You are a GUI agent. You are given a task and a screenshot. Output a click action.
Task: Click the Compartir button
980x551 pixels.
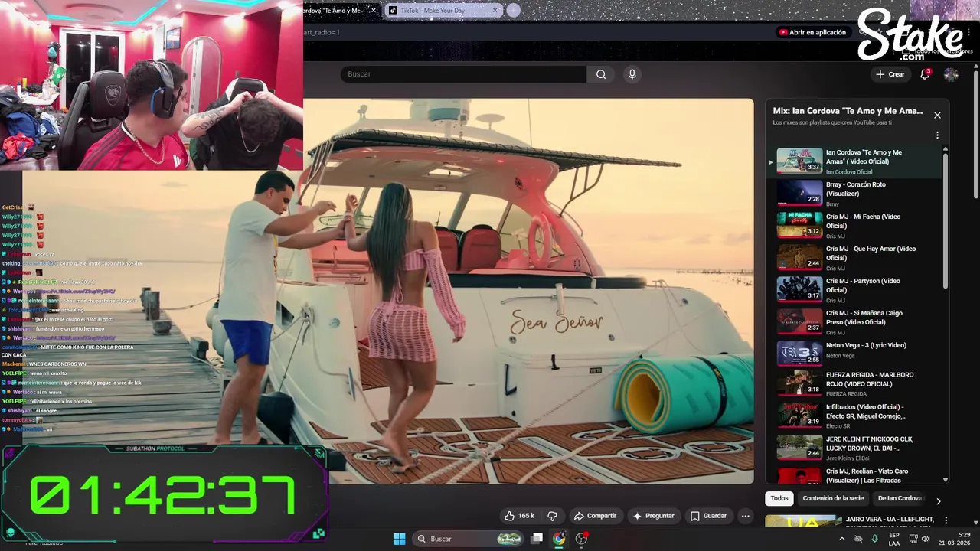(x=595, y=516)
